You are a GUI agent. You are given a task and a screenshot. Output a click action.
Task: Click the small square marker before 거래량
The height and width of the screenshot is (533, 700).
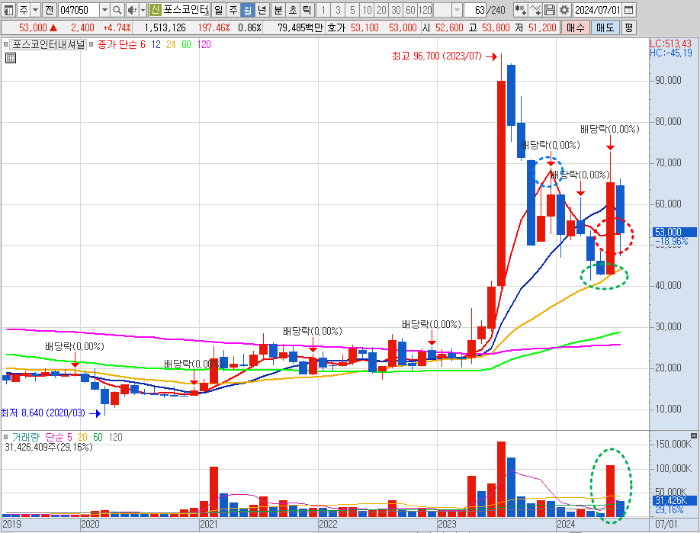click(x=6, y=437)
